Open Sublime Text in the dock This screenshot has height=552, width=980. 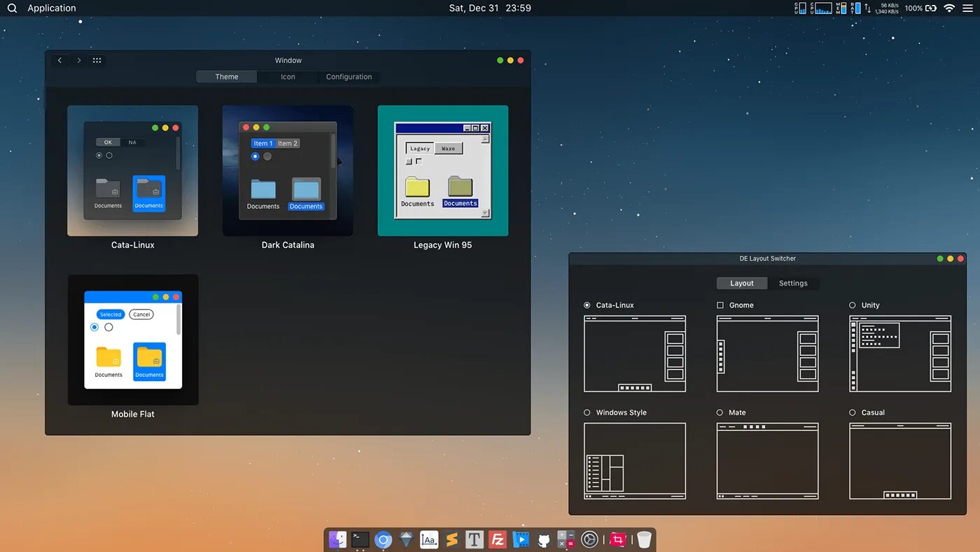[x=451, y=539]
